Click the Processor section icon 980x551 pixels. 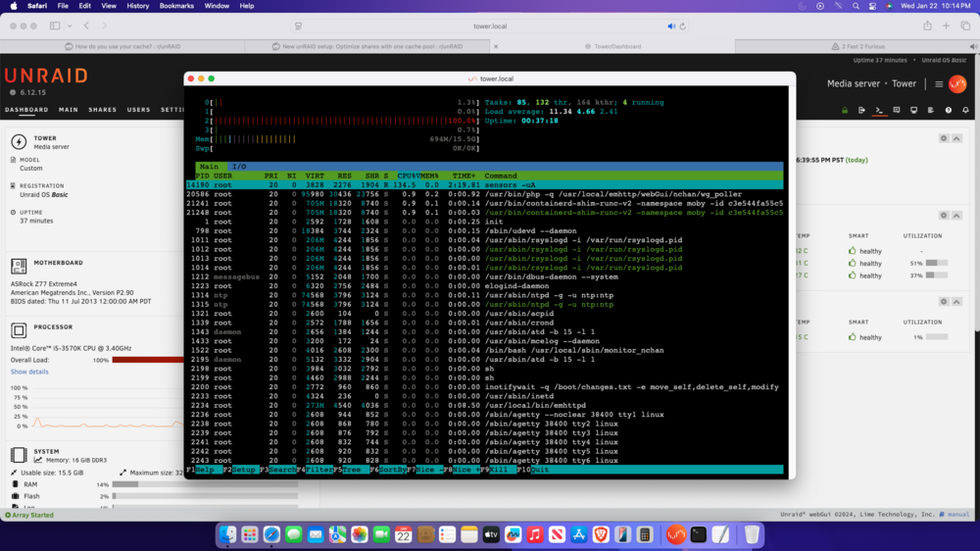click(x=19, y=330)
